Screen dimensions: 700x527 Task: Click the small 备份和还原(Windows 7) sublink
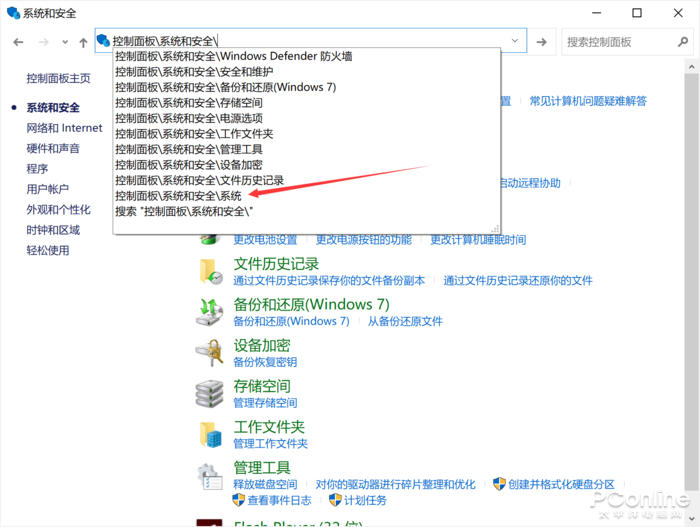pyautogui.click(x=291, y=321)
